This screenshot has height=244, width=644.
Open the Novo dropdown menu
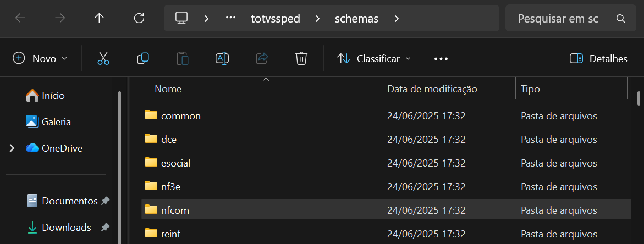(40, 58)
